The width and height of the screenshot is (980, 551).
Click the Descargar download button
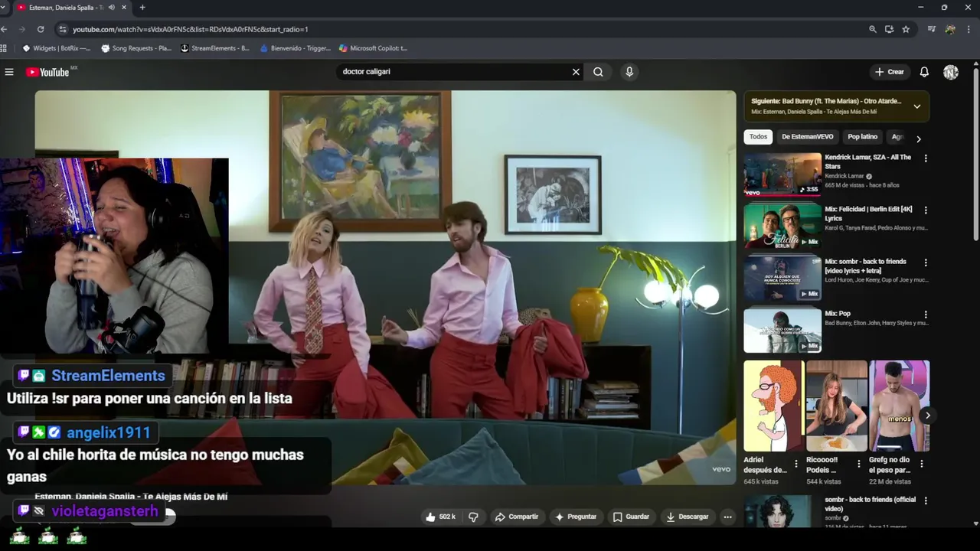click(688, 517)
